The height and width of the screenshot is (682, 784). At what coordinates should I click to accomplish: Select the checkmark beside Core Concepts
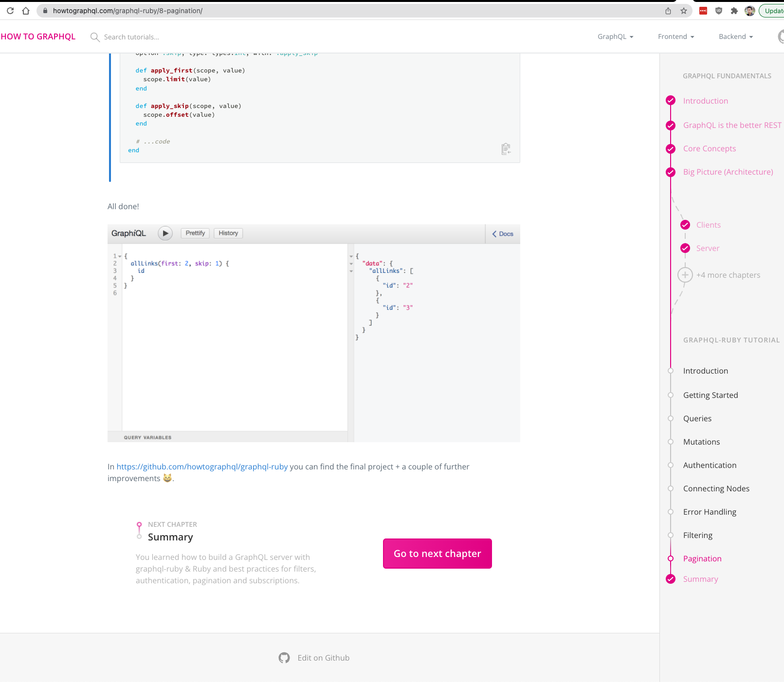671,149
